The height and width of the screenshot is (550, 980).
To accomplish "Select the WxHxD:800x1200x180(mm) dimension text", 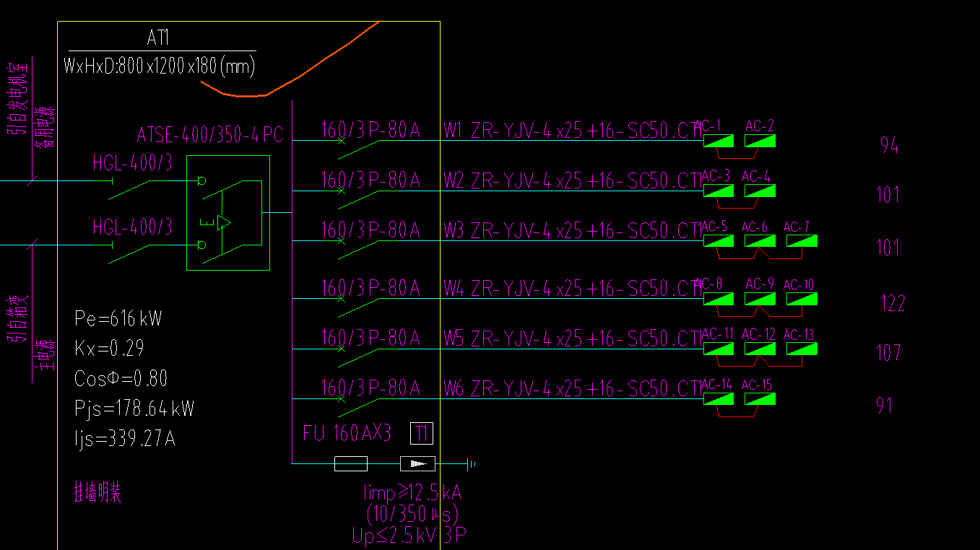I will (160, 66).
